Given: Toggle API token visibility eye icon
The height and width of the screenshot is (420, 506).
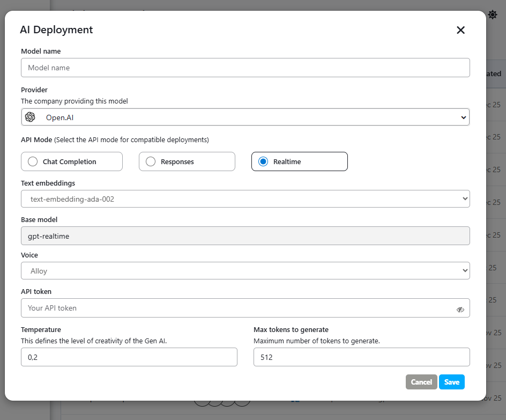Looking at the screenshot, I should pyautogui.click(x=460, y=310).
